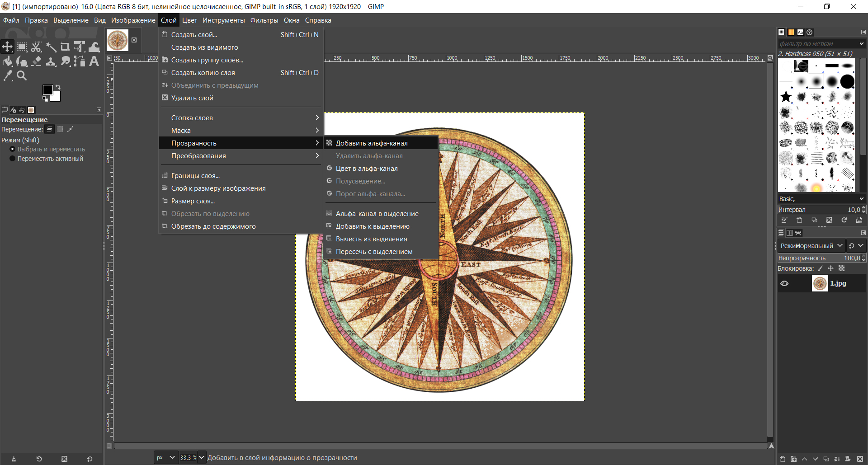868x465 pixels.
Task: Select the Bucket Fill tool
Action: pyautogui.click(x=7, y=61)
